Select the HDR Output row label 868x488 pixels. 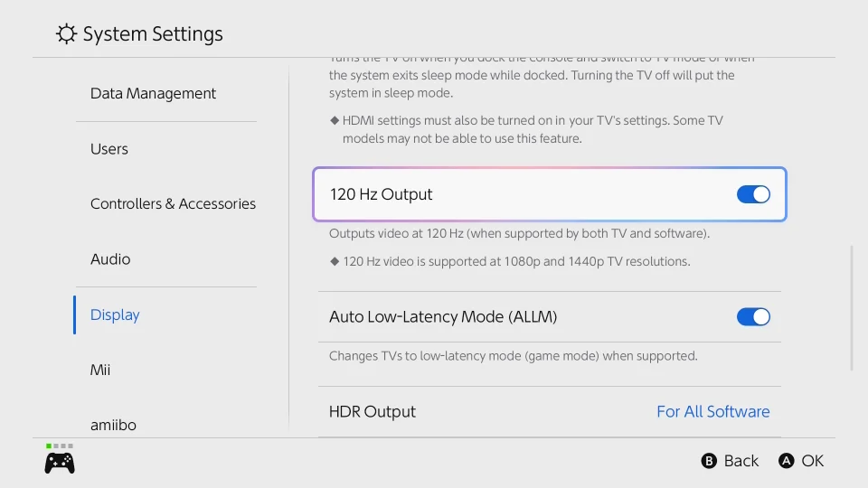373,411
